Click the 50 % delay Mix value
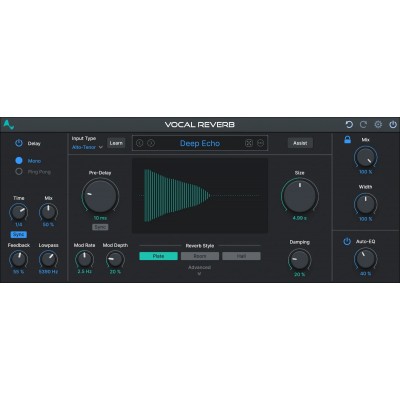The height and width of the screenshot is (400, 400). (x=48, y=225)
